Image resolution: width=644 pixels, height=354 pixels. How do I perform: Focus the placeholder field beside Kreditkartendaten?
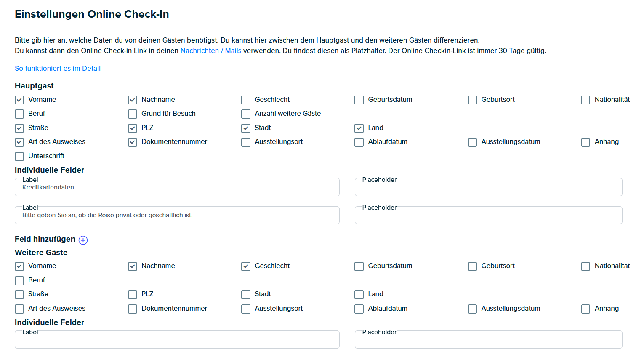(488, 187)
